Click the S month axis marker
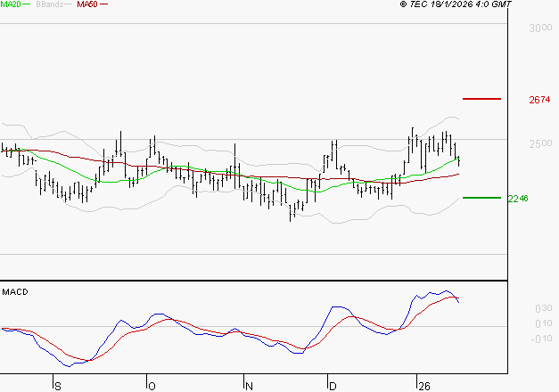Image resolution: width=559 pixels, height=392 pixels. tap(58, 386)
